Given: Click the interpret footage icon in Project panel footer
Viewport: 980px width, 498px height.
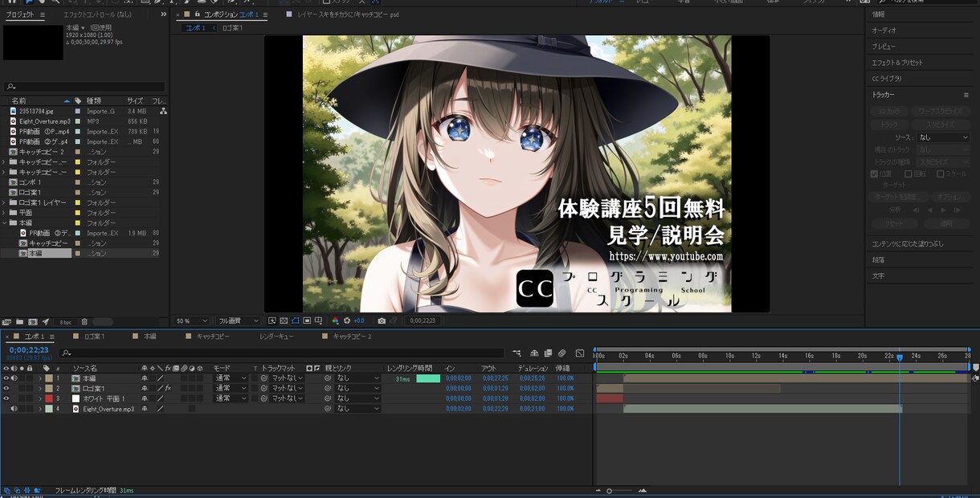Looking at the screenshot, I should [x=6, y=321].
